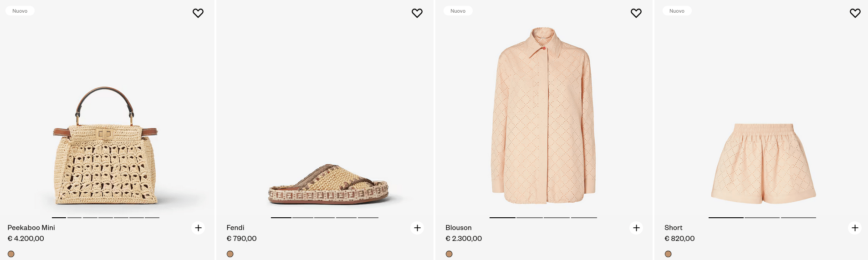Viewport: 868px width, 260px height.
Task: Show second image of Blouson carousel
Action: coord(530,218)
